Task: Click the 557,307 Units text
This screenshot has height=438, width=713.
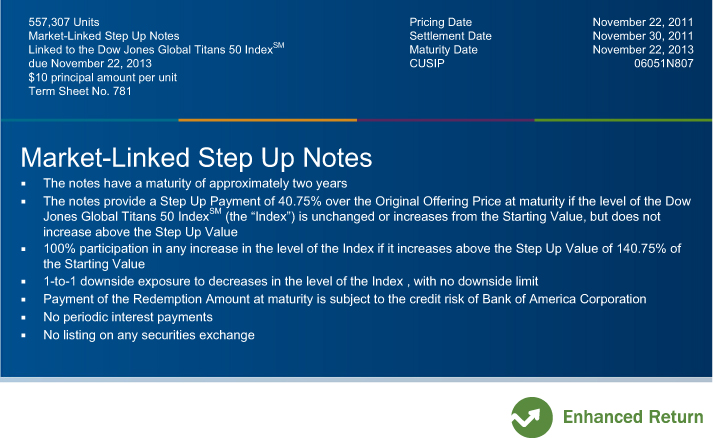Action: tap(64, 22)
